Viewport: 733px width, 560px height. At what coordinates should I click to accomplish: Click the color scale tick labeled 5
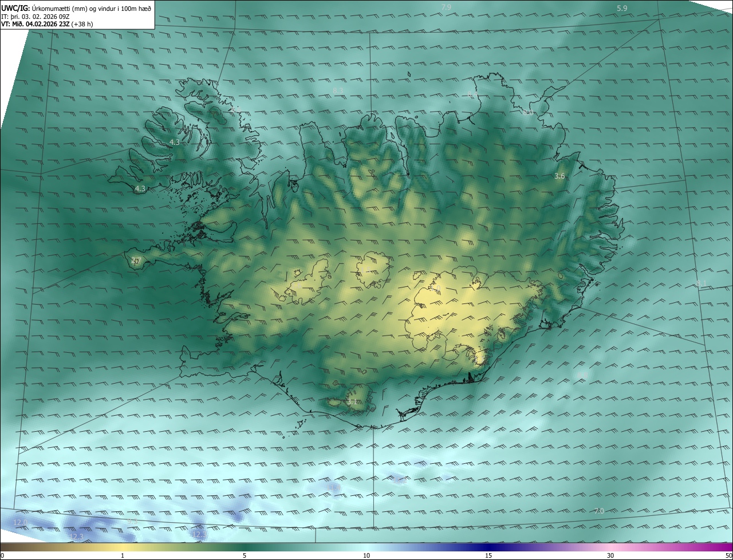pos(245,555)
